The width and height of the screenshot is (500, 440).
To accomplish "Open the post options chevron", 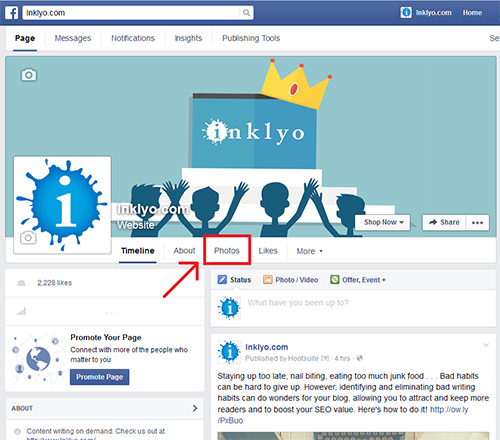I will [486, 345].
